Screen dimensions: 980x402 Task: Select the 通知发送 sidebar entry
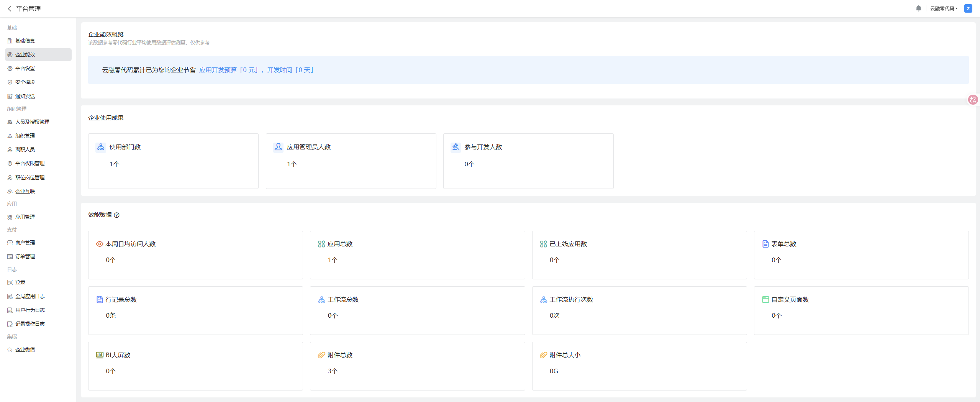pyautogui.click(x=25, y=96)
